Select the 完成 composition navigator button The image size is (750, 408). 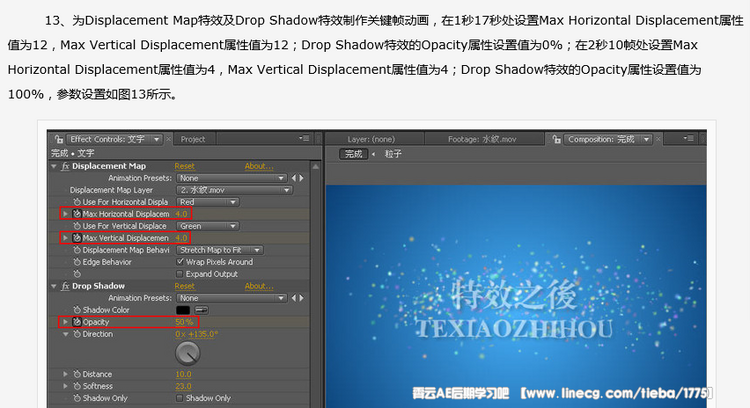point(353,154)
